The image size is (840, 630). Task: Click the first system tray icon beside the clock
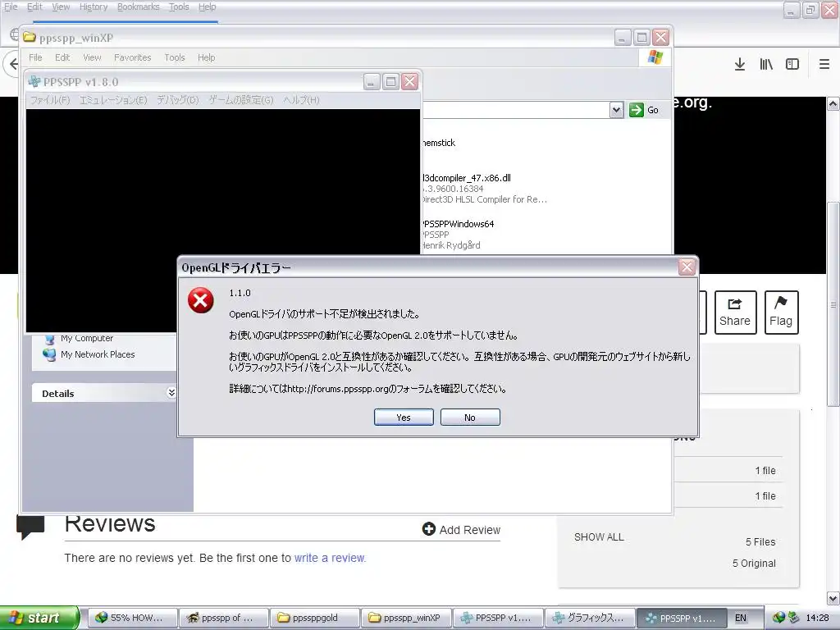(778, 618)
